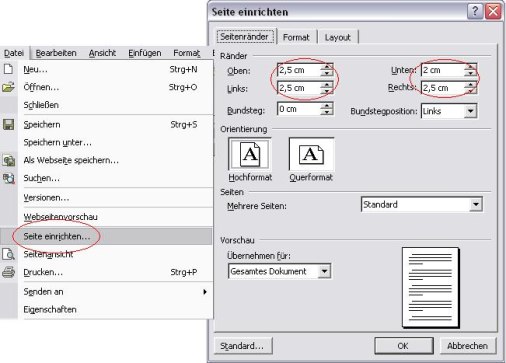
Task: Click the icon beside Als Webseite speichern
Action: (x=9, y=160)
